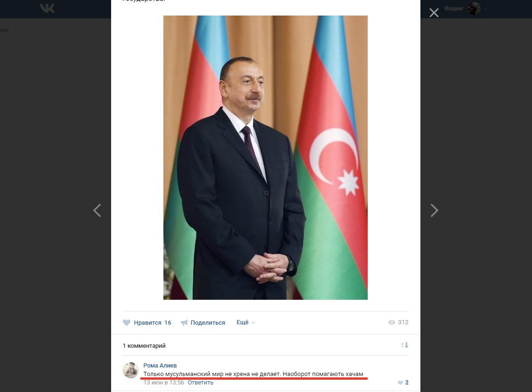Toggle Нравится on the post
This screenshot has height=392, width=532.
(x=147, y=322)
